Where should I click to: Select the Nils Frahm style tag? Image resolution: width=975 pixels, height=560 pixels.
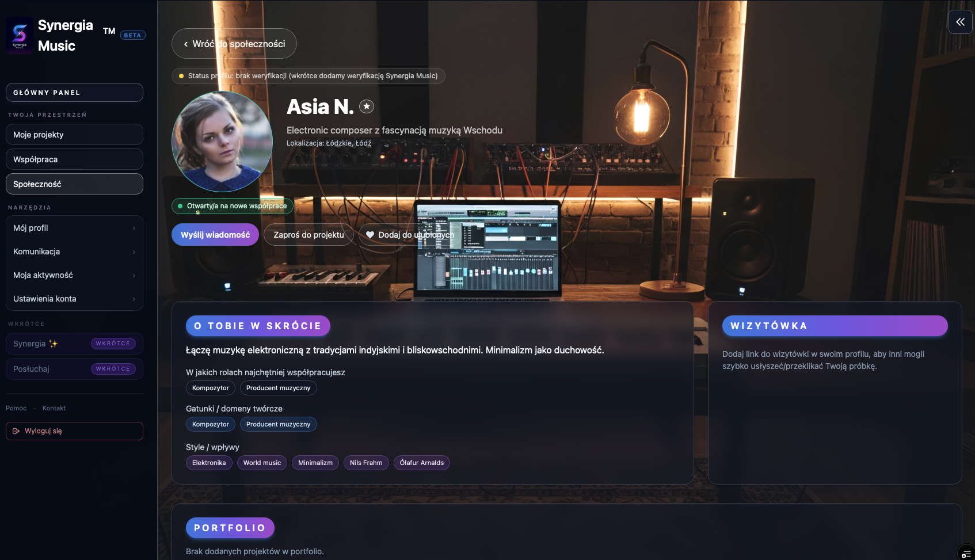point(366,463)
